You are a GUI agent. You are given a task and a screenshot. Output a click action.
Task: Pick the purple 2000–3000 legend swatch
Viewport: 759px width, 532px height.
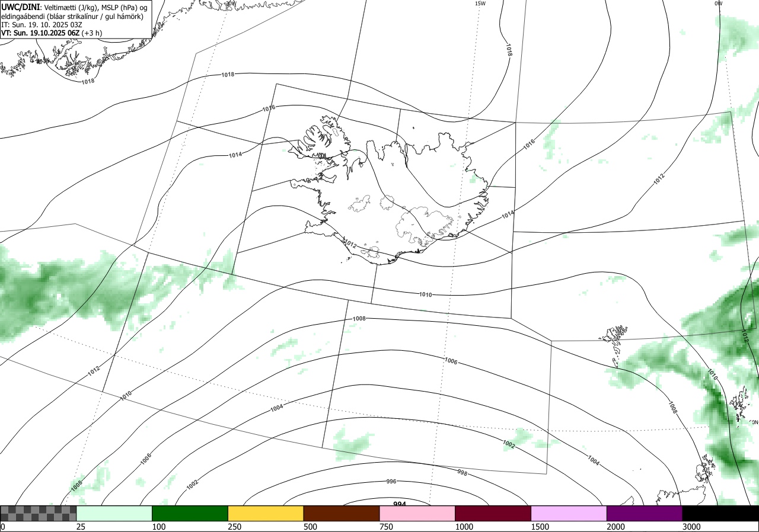click(x=645, y=513)
